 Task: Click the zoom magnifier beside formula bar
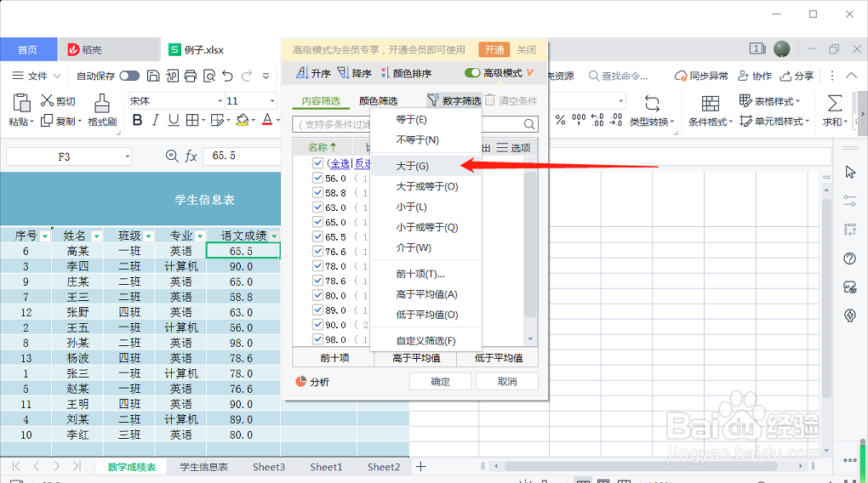172,156
